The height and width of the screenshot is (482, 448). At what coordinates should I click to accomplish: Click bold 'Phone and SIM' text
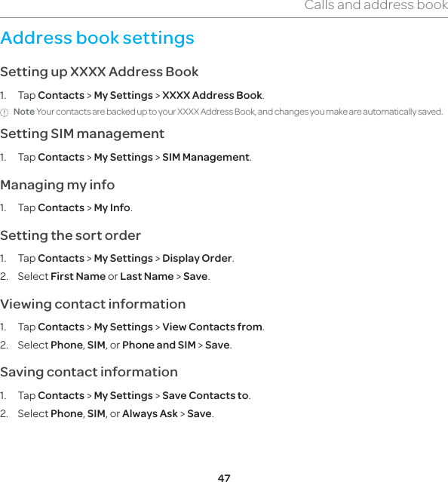point(159,345)
